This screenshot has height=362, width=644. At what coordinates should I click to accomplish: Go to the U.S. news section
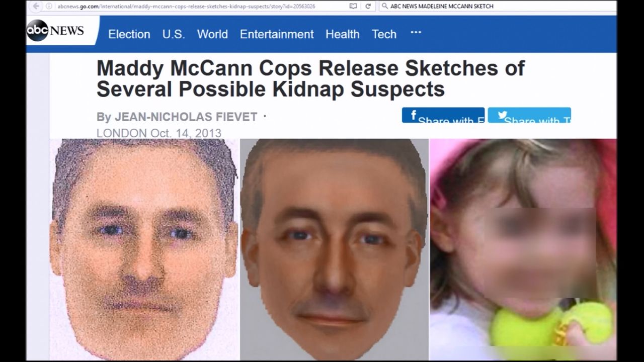tap(174, 34)
